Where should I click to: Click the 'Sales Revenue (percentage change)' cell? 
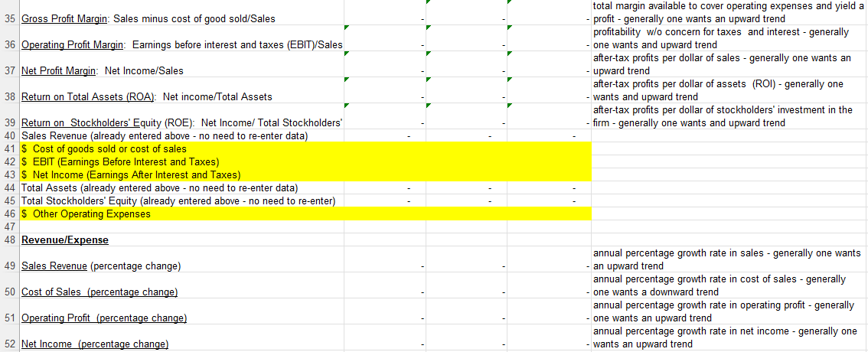coord(181,259)
